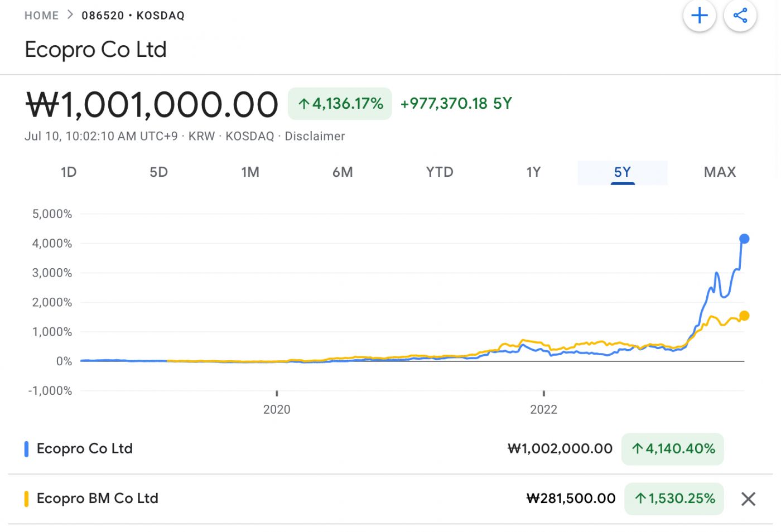Click the 4,136.17% change badge
The width and height of the screenshot is (781, 532).
(340, 104)
